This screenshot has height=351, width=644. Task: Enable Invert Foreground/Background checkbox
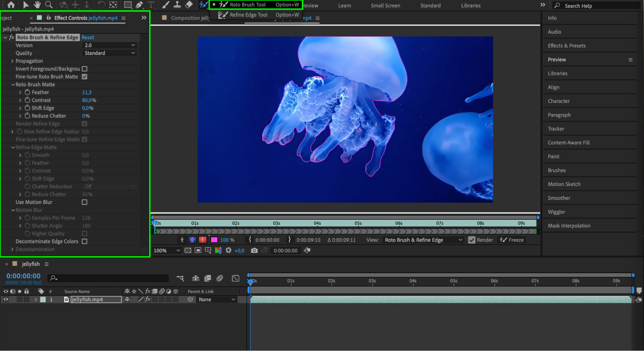pyautogui.click(x=84, y=69)
